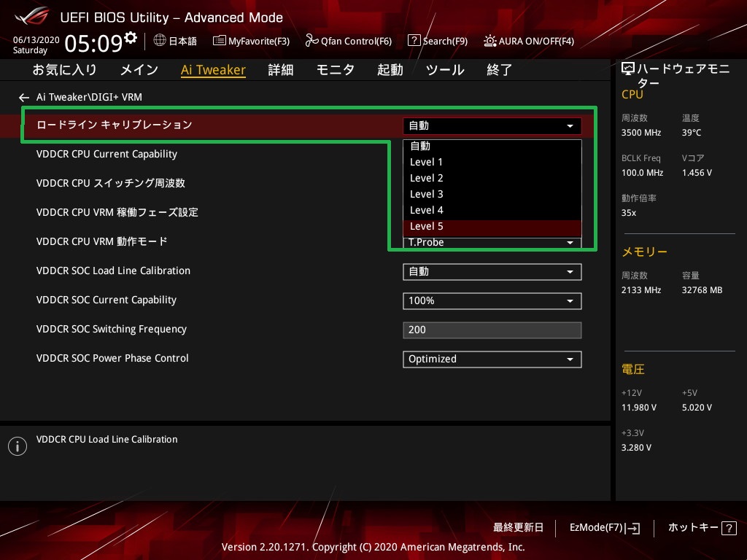Click hardware monitor screen icon
747x560 pixels.
[x=628, y=69]
